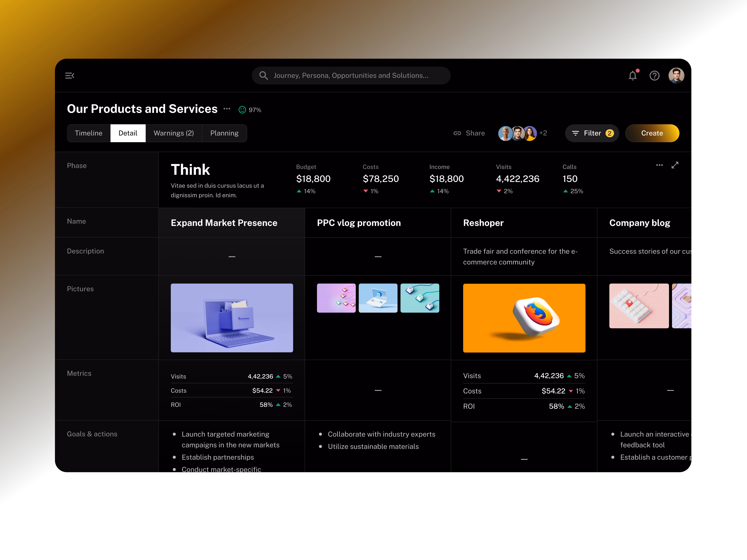The image size is (747, 560).
Task: Click the Share link icon
Action: [x=457, y=133]
